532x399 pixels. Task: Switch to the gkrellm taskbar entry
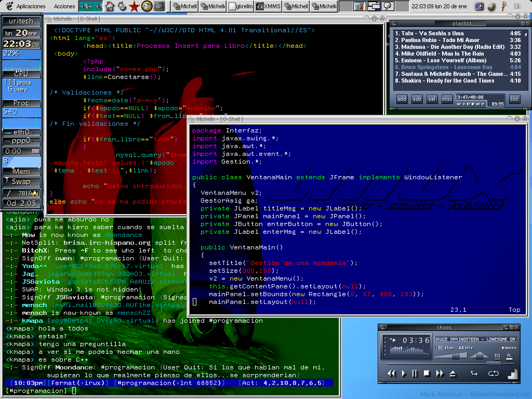tap(241, 6)
